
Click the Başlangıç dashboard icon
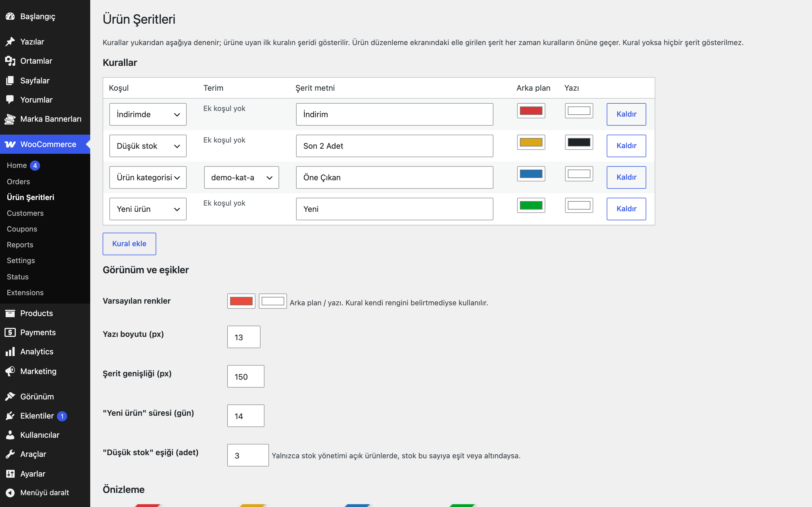coord(10,16)
